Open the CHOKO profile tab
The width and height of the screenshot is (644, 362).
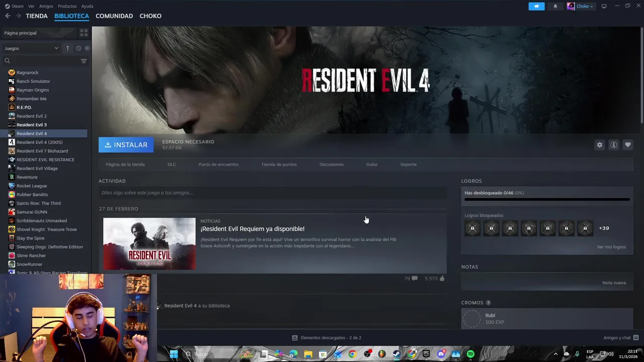click(150, 16)
